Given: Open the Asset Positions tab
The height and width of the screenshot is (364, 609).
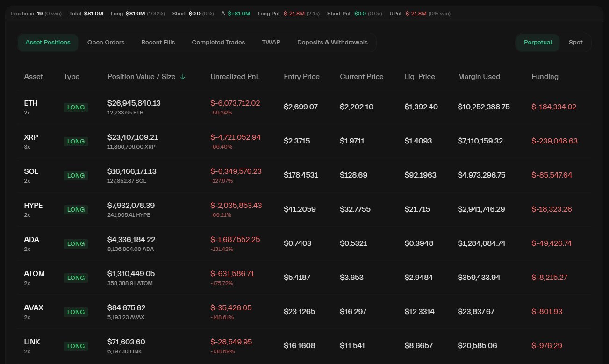Looking at the screenshot, I should point(48,43).
